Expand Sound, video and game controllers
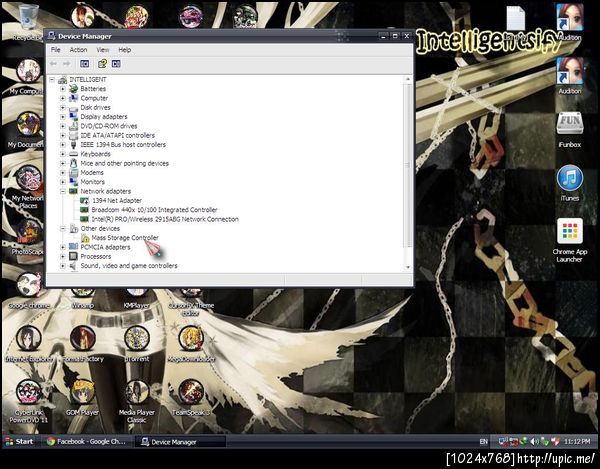Image resolution: width=600 pixels, height=469 pixels. (63, 266)
